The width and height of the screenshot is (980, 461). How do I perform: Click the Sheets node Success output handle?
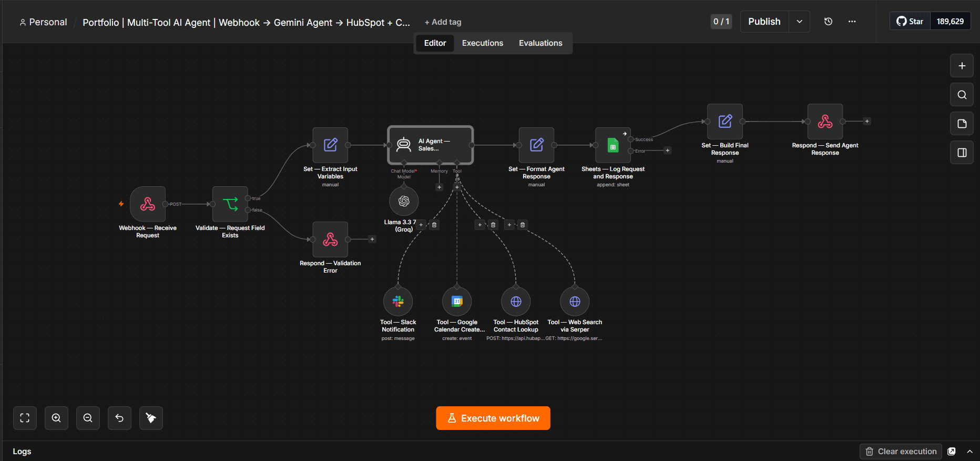(631, 139)
